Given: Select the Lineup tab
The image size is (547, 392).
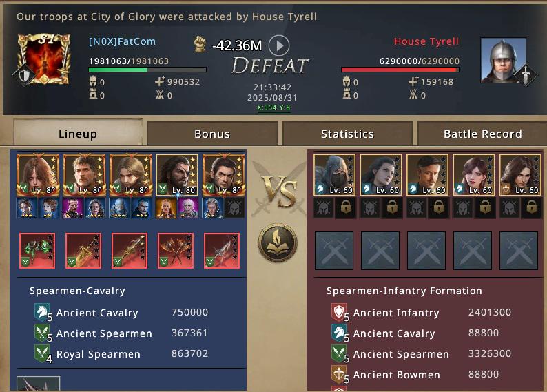Looking at the screenshot, I should coord(78,132).
